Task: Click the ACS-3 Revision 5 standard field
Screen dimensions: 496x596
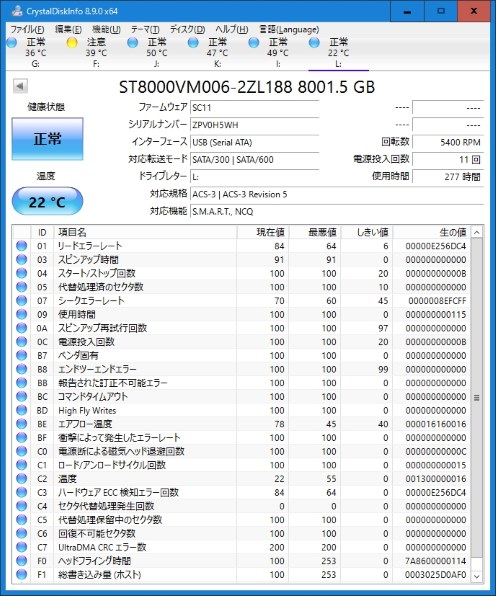Action: [x=337, y=194]
